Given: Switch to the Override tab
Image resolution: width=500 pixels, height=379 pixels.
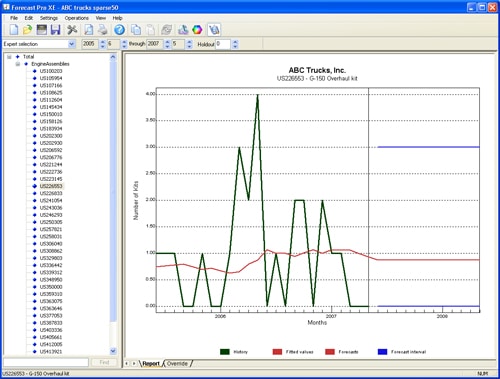Looking at the screenshot, I should pos(177,364).
